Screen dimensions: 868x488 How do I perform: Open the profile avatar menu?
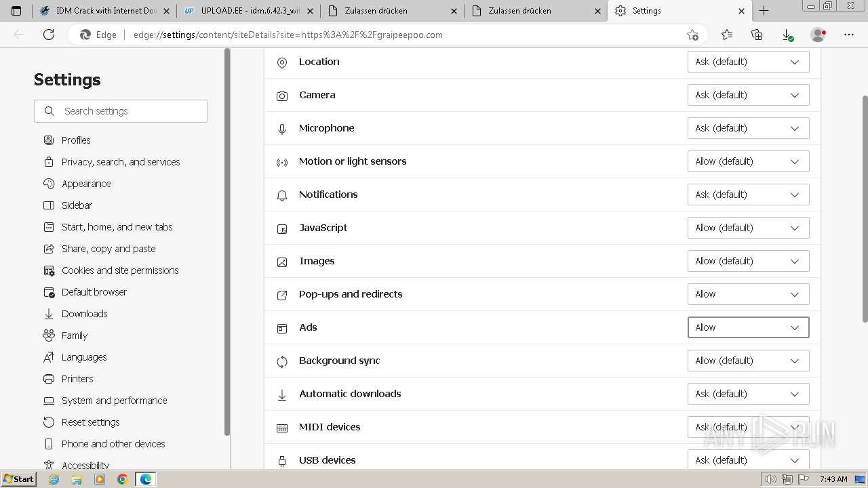pos(818,35)
